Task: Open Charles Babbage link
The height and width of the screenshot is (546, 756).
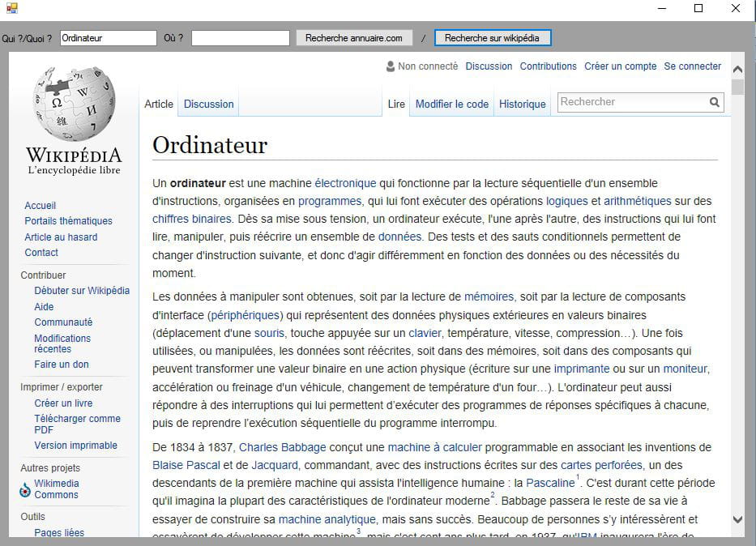Action: point(283,447)
